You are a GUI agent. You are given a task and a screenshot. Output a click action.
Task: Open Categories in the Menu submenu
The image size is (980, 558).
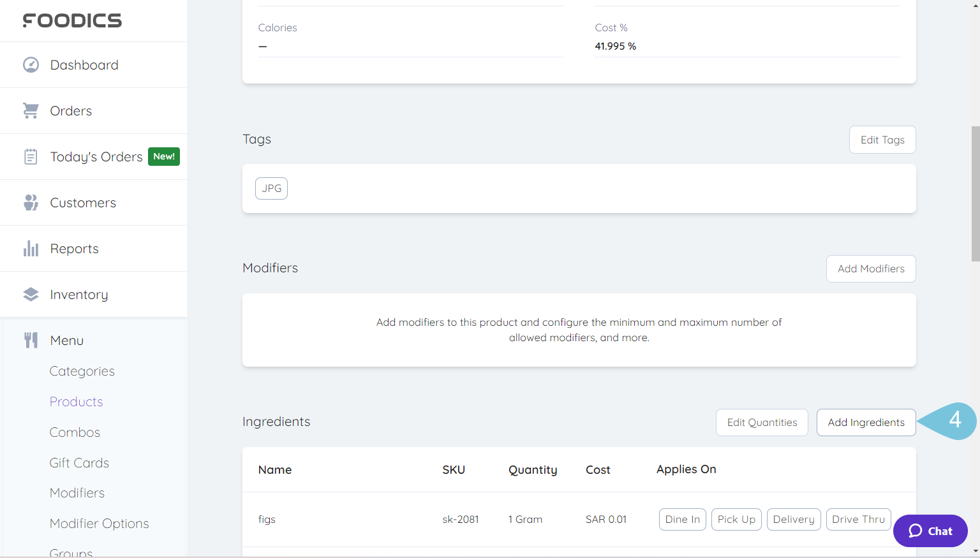(x=82, y=371)
